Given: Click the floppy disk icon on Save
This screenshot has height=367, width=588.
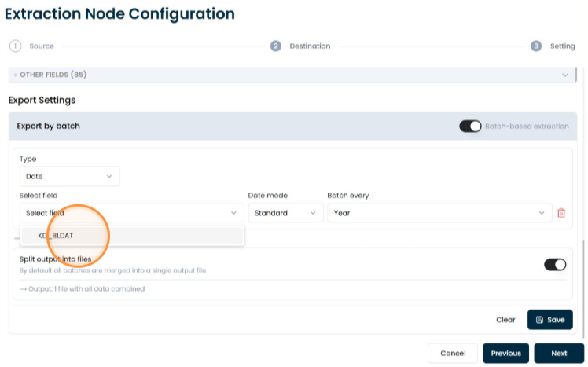Looking at the screenshot, I should pyautogui.click(x=539, y=320).
